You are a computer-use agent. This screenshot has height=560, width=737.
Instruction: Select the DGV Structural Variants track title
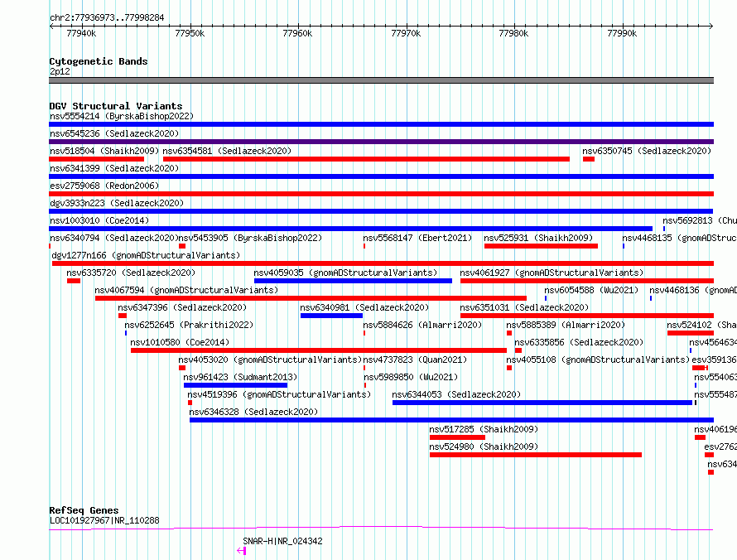116,106
